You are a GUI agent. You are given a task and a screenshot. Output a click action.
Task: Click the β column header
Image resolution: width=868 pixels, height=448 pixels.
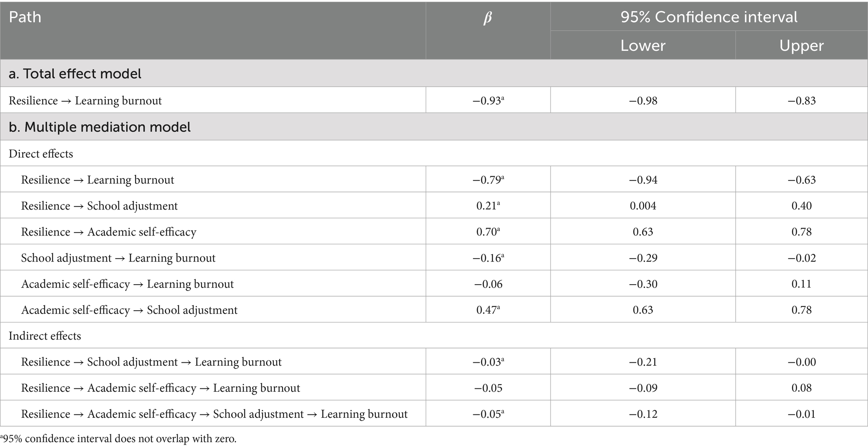click(488, 18)
